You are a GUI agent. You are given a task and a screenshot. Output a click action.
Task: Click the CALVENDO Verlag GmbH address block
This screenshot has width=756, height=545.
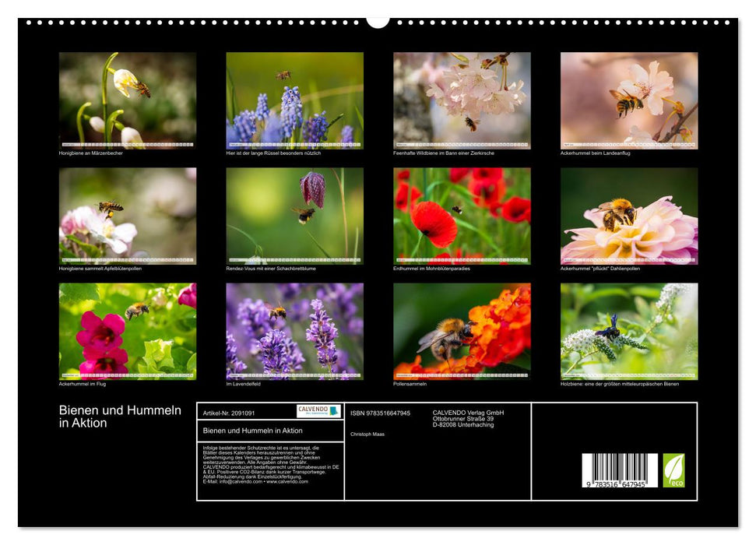point(466,420)
